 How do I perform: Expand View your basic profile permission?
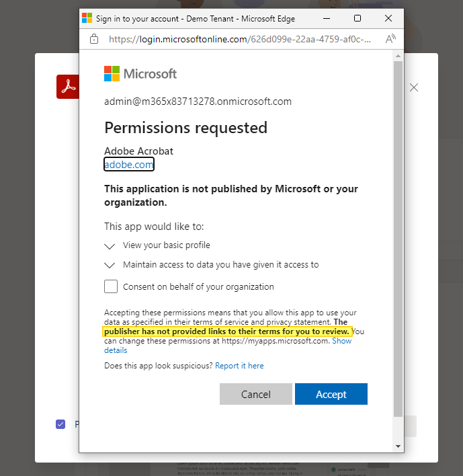coord(110,245)
